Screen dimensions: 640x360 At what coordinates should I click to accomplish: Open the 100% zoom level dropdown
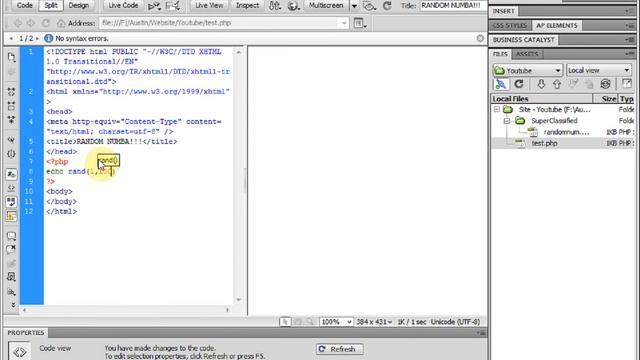coord(336,322)
